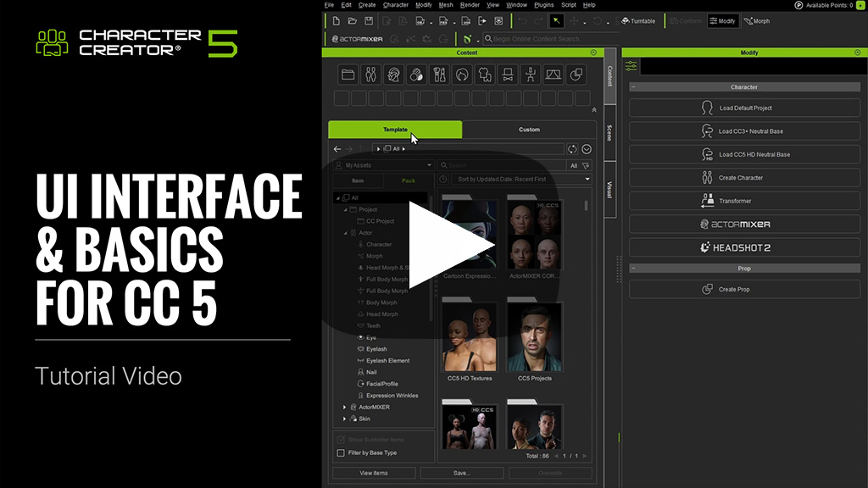Click the Save Project floppy disk icon
This screenshot has height=488, width=868.
click(369, 21)
